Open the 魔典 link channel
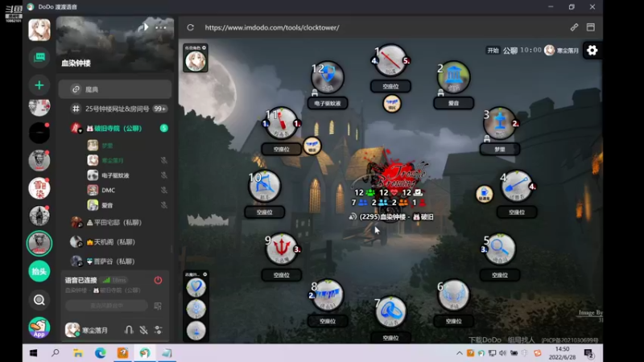 115,89
